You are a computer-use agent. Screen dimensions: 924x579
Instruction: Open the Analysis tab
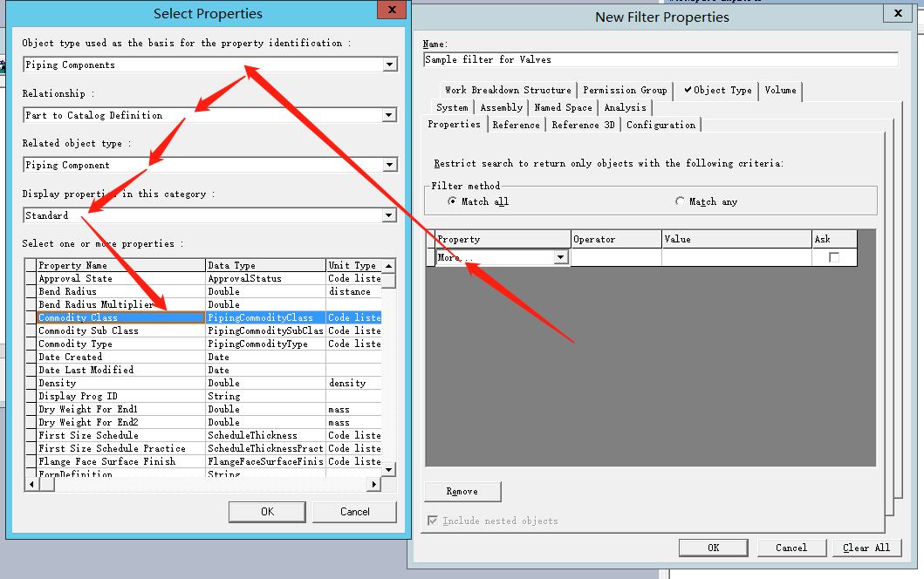[625, 107]
